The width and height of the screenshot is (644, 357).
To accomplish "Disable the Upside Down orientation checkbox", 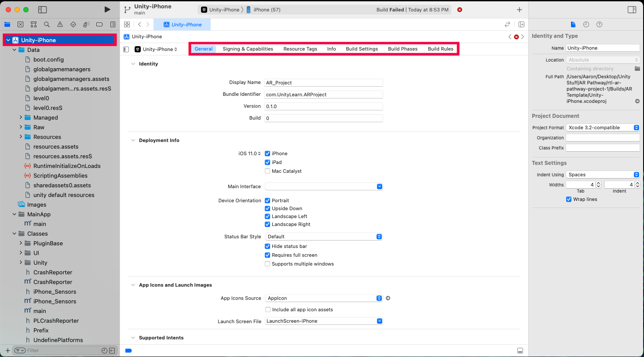I will tap(267, 208).
